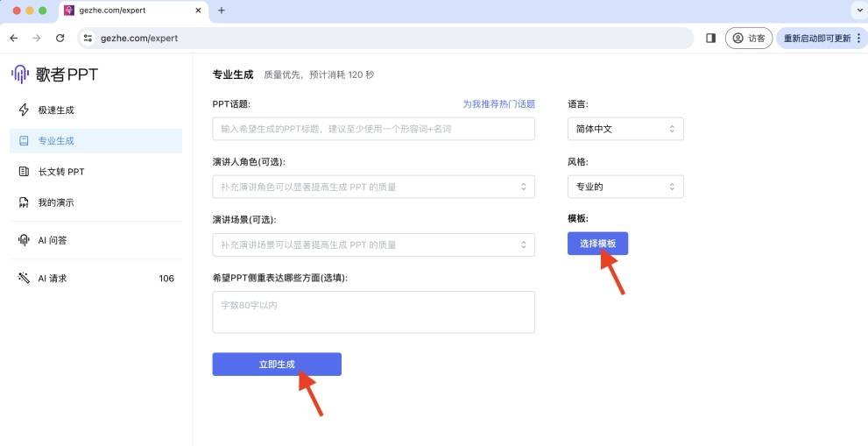
Task: Open the 演讲人角色 dropdown
Action: (x=374, y=187)
